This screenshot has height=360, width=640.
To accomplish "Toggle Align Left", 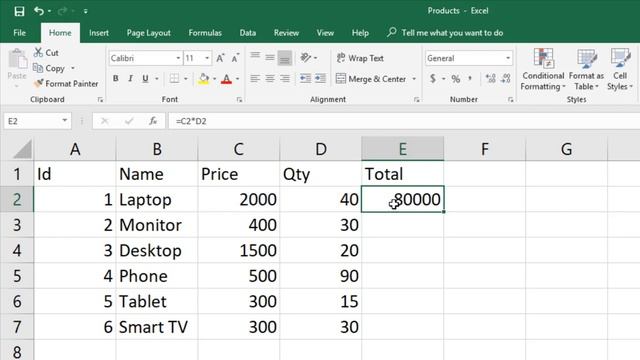I will tap(255, 78).
